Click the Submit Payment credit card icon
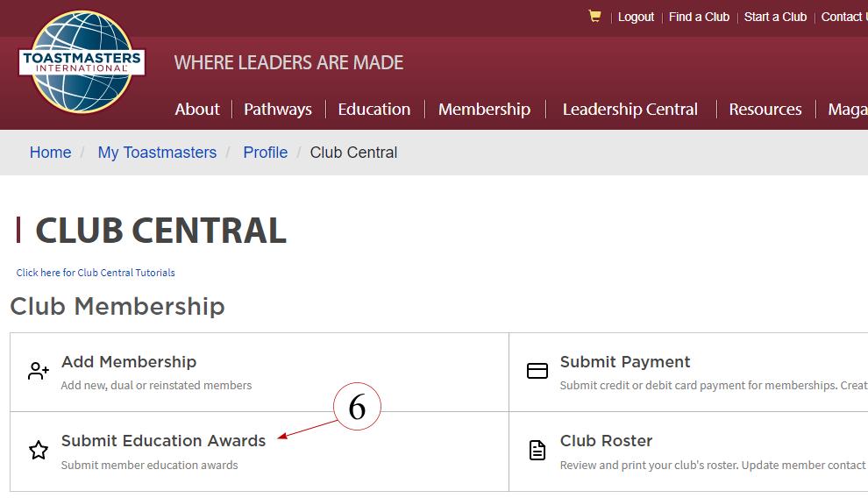 [x=537, y=371]
